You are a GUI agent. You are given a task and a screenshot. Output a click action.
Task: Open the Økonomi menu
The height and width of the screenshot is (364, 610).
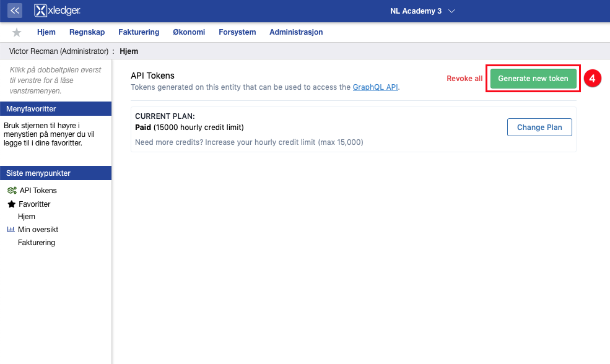(x=189, y=32)
